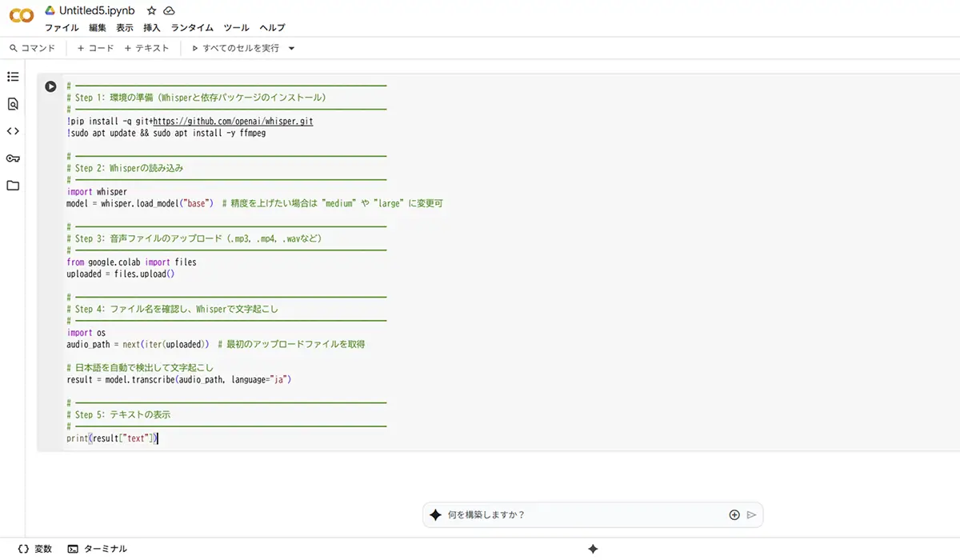Open the table of contents sidebar icon

tap(13, 77)
